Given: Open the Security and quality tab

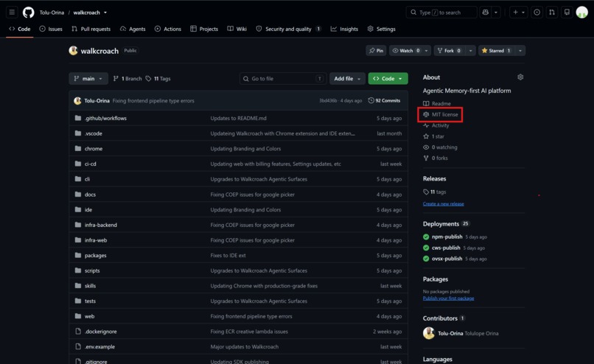Looking at the screenshot, I should pos(289,29).
